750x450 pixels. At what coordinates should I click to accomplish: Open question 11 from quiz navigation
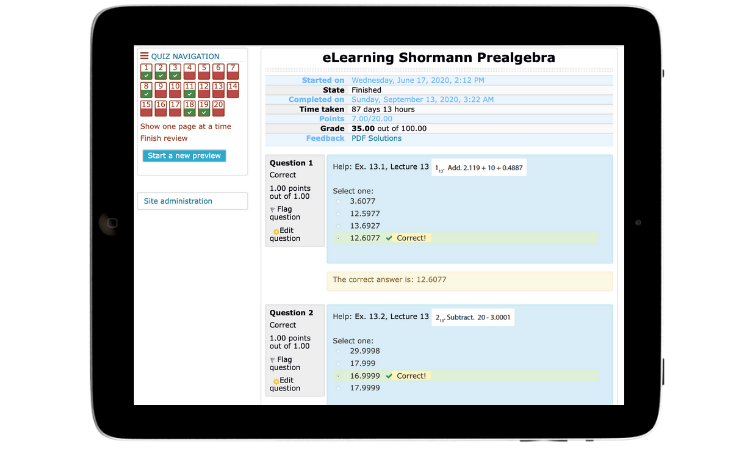click(189, 90)
